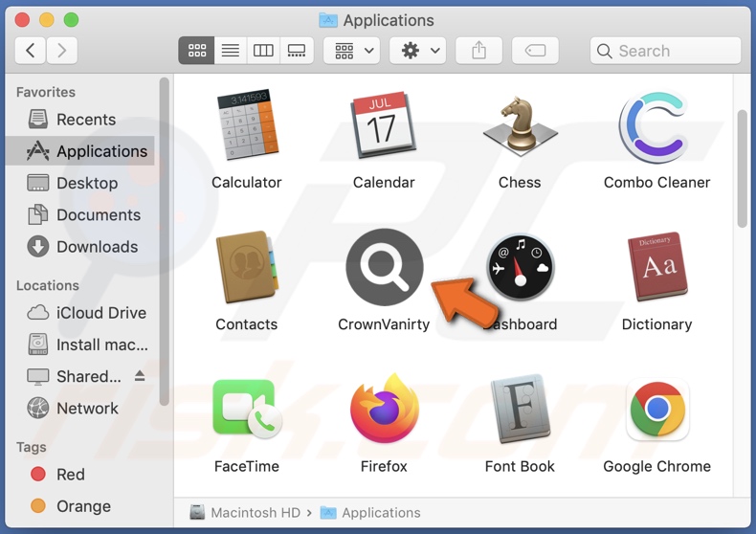
Task: Eject the Shared… location
Action: click(140, 376)
